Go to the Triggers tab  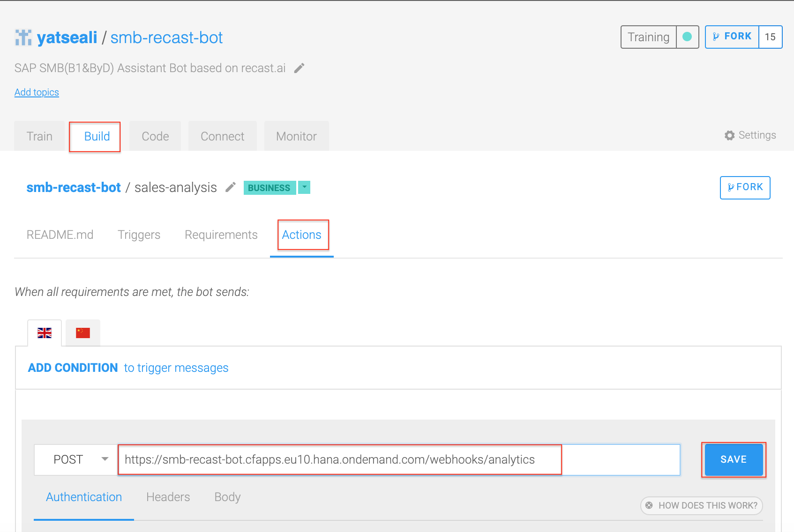coord(139,235)
